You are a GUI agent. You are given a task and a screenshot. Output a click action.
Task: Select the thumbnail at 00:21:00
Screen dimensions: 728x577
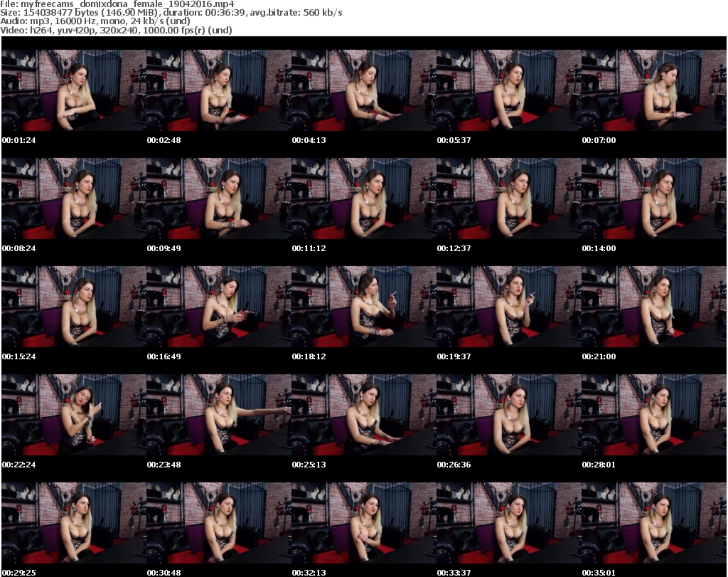coord(654,307)
